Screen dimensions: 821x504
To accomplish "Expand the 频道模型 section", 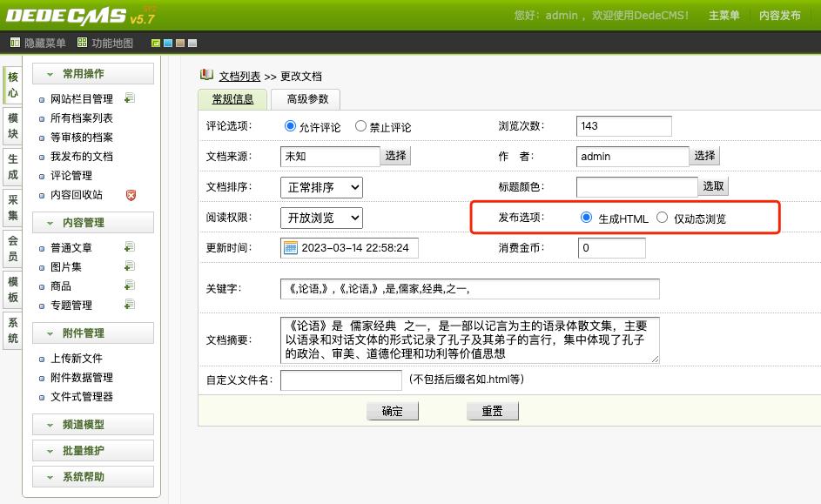I will click(x=93, y=425).
